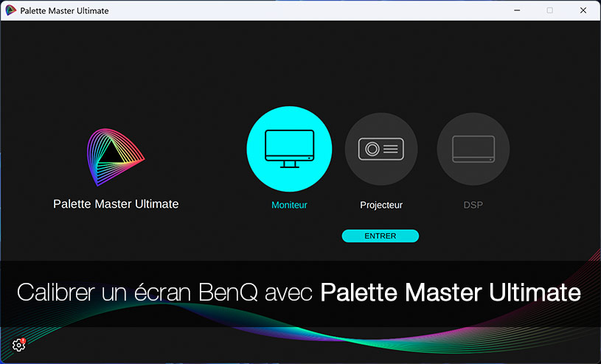Select the Moniteur monitor icon
601x364 pixels.
[289, 149]
